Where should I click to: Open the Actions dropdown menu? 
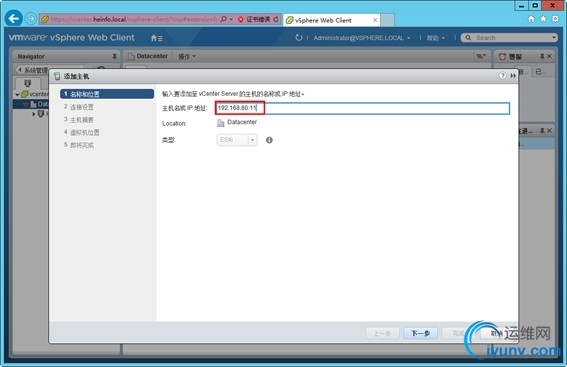click(187, 56)
